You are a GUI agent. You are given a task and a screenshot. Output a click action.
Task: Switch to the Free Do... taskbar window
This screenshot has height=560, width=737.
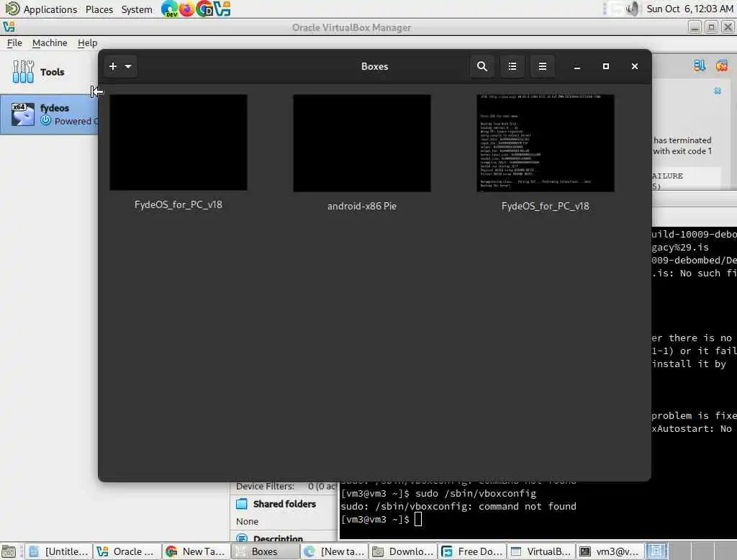pos(472,551)
